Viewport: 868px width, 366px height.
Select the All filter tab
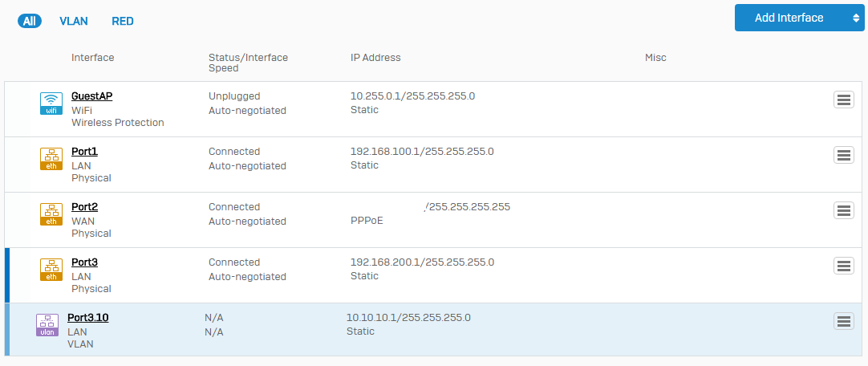(30, 21)
